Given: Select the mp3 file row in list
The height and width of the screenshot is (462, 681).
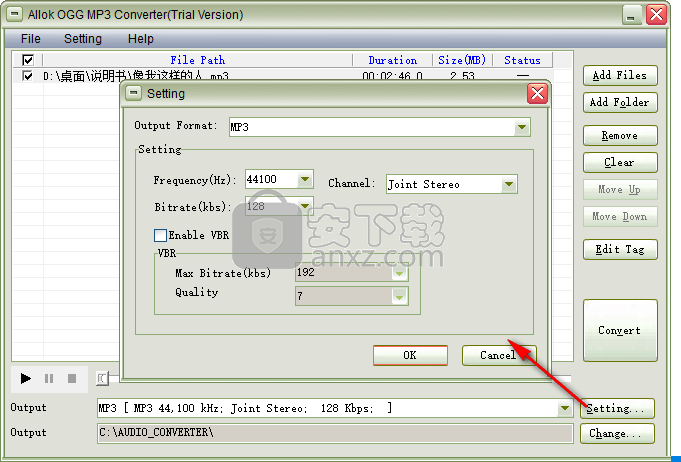Looking at the screenshot, I should coord(282,76).
